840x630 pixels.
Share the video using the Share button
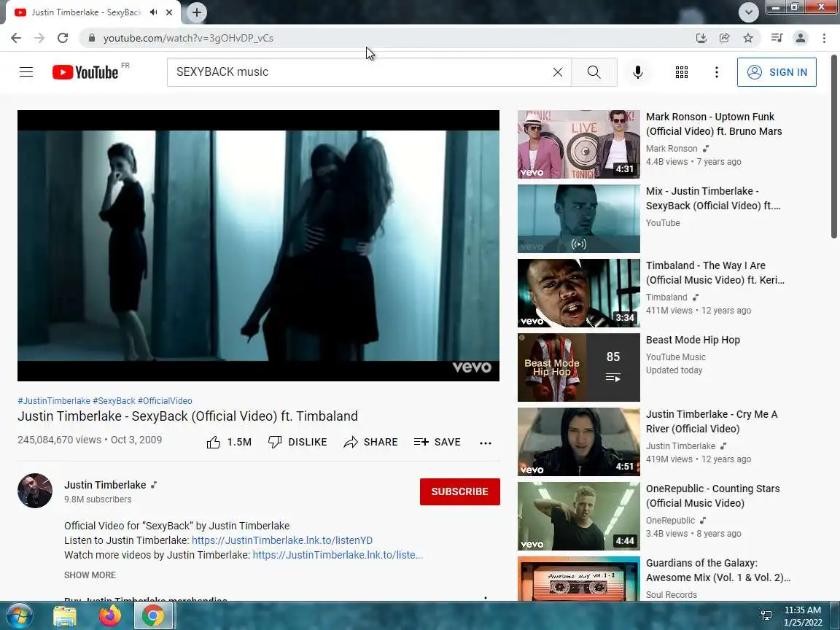click(370, 442)
